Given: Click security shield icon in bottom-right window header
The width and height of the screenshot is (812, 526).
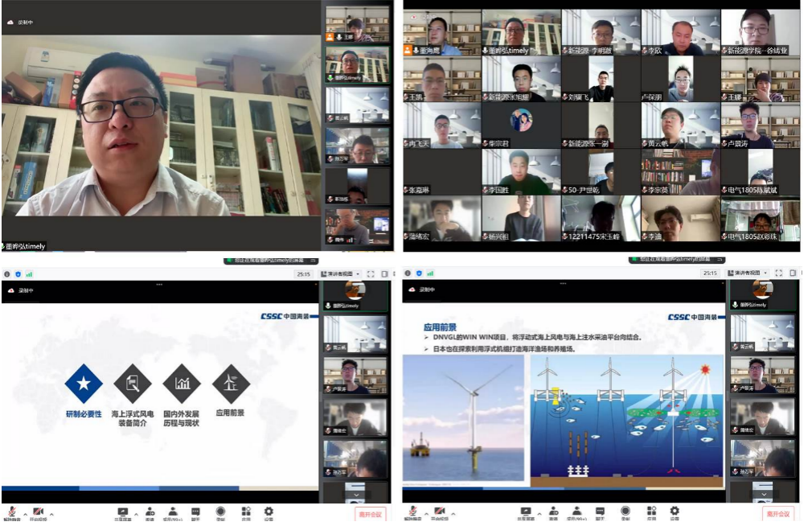Looking at the screenshot, I should point(419,273).
